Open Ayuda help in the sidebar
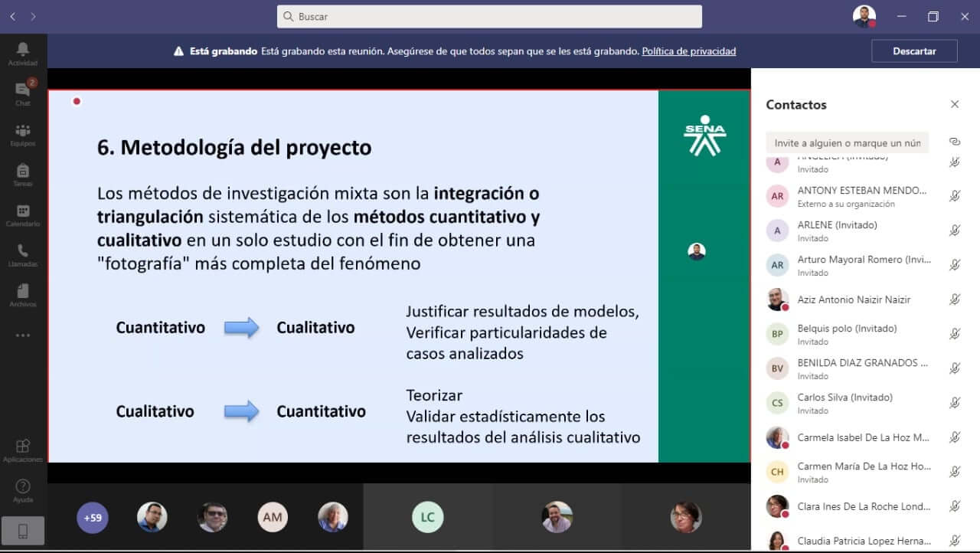Image resolution: width=980 pixels, height=553 pixels. pos(23,490)
